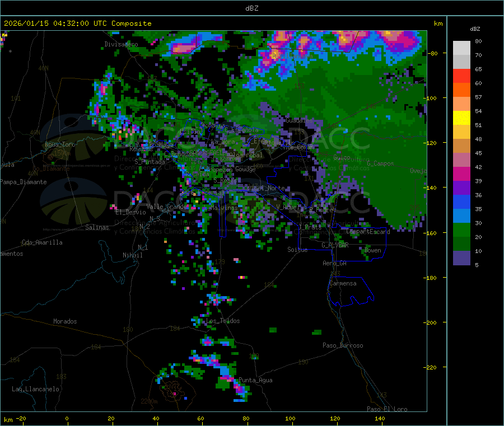
Task: Select the Los_Toldos label
Action: point(223,321)
